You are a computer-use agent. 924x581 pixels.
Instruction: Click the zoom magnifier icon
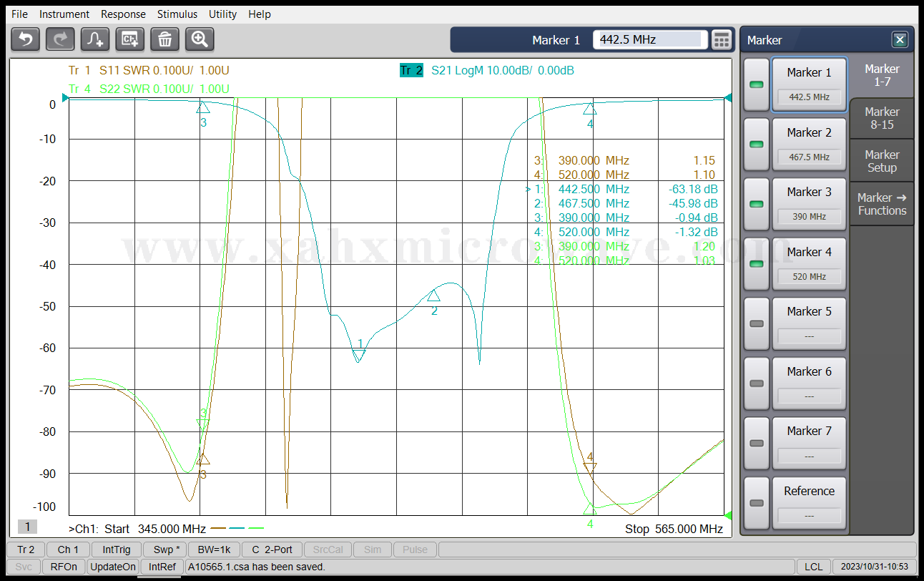pyautogui.click(x=200, y=39)
